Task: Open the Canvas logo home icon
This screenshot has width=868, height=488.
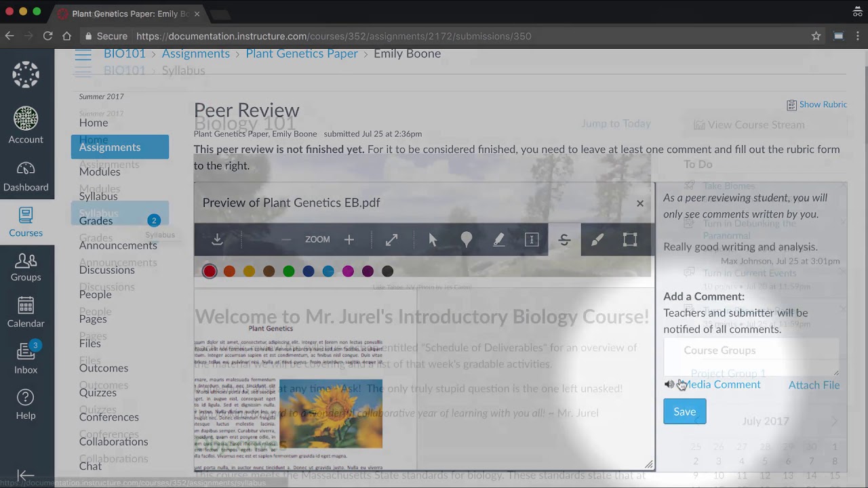Action: click(26, 75)
